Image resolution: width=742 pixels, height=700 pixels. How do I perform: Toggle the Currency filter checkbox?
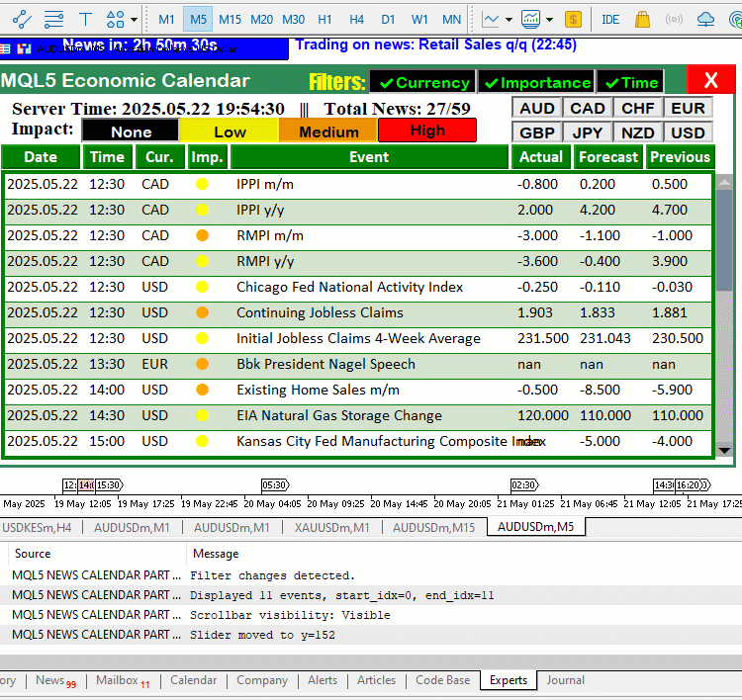pyautogui.click(x=422, y=82)
